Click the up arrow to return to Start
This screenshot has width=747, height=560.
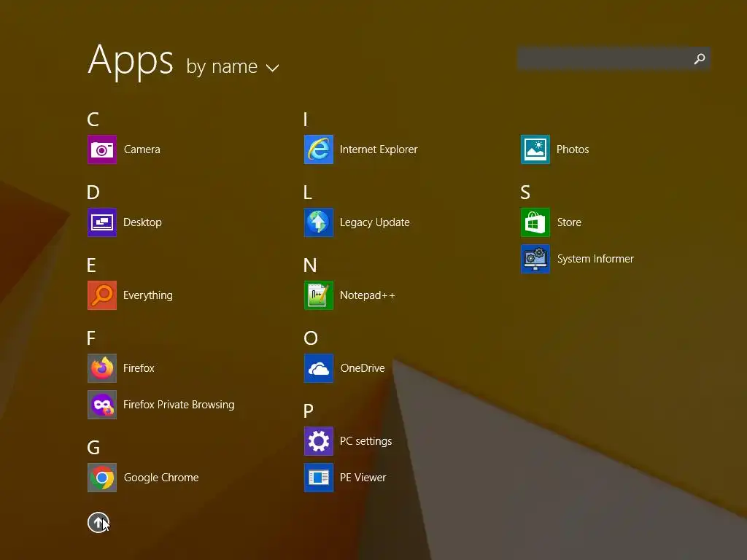coord(98,522)
